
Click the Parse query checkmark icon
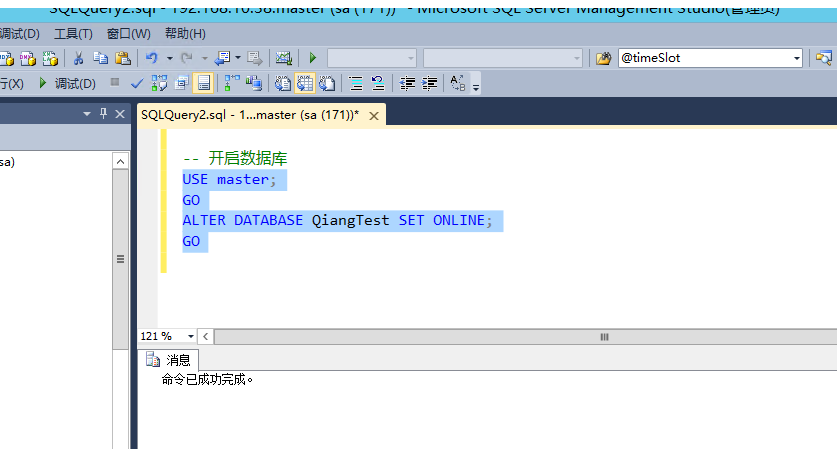coord(137,83)
